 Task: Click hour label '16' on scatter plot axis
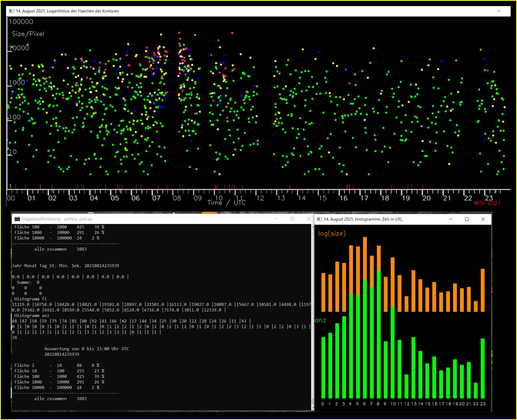point(344,198)
